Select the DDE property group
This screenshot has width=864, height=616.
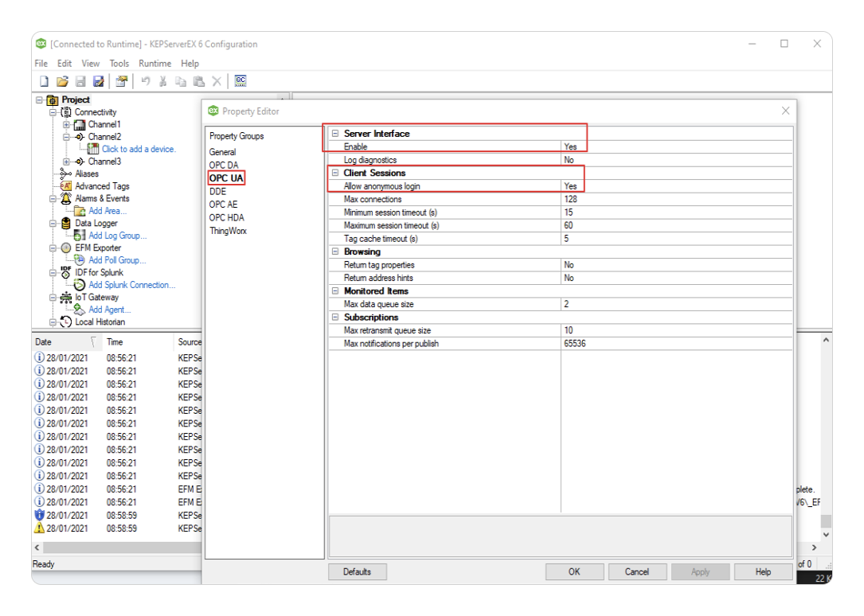[x=217, y=191]
